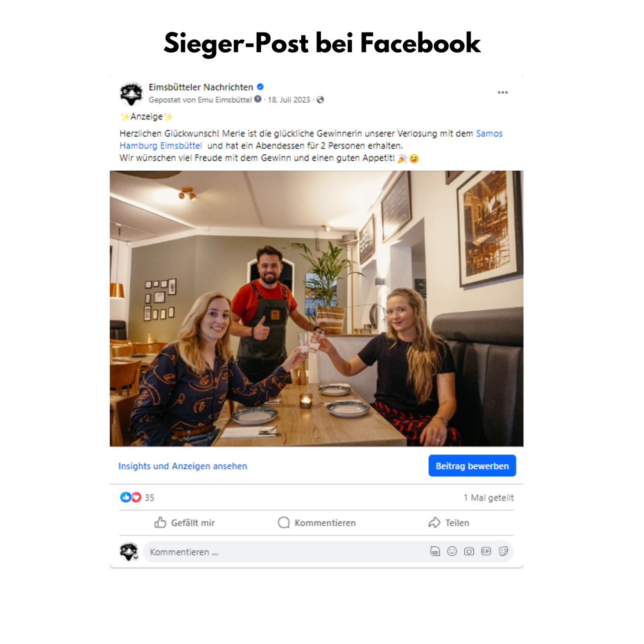The height and width of the screenshot is (644, 644).
Task: Open the Samos Hamburg Eimsbüttel link
Action: coord(311,139)
